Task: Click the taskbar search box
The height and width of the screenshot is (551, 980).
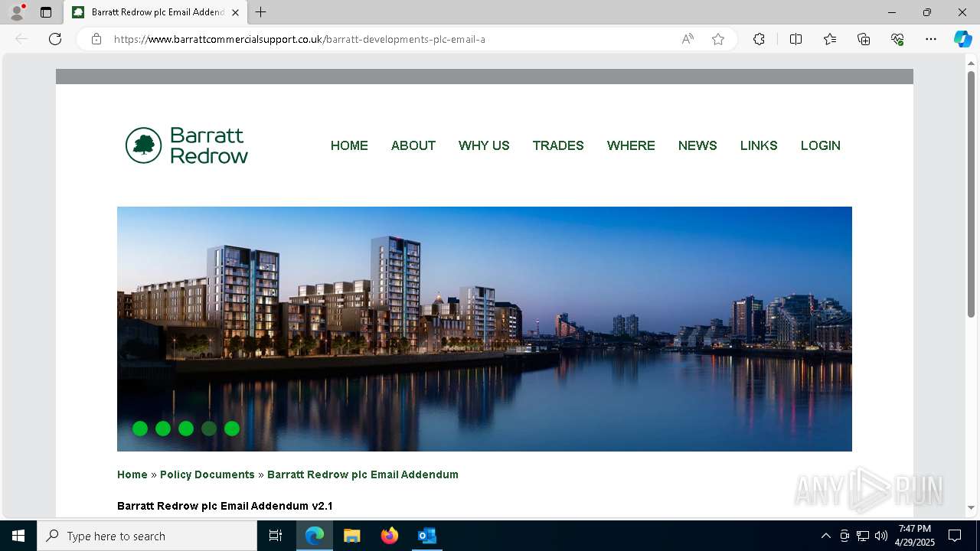Action: [x=147, y=536]
